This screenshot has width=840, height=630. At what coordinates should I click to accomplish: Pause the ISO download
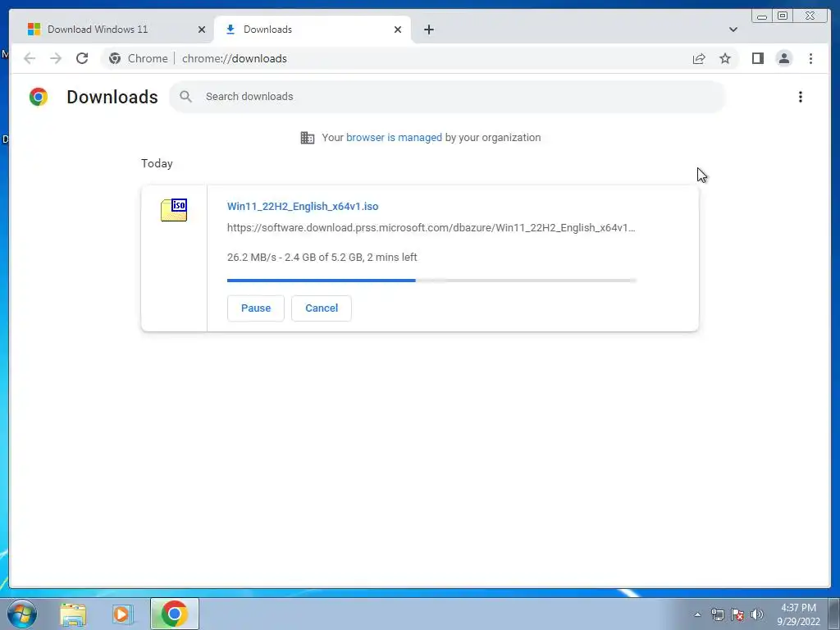click(x=256, y=308)
